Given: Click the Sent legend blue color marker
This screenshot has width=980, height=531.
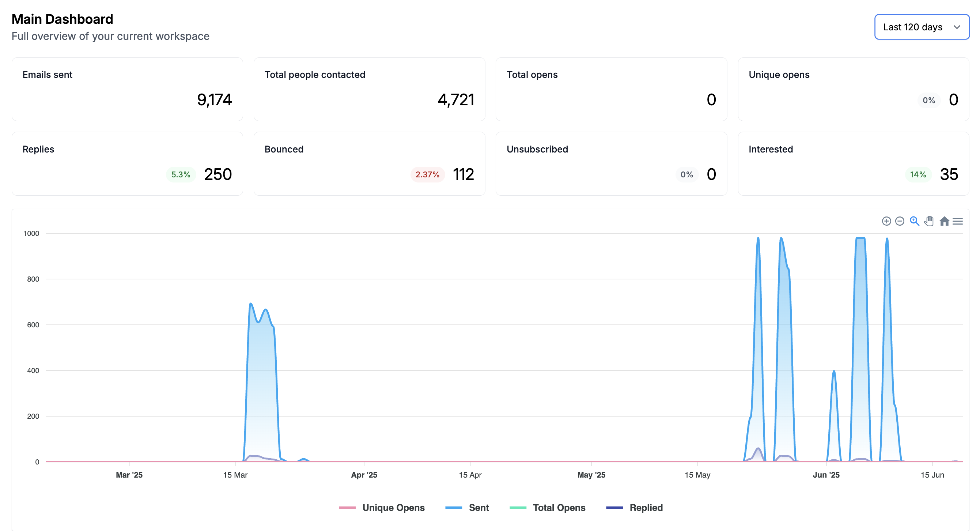Looking at the screenshot, I should (x=454, y=507).
